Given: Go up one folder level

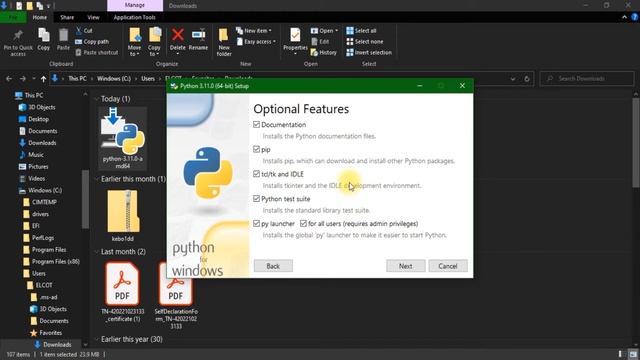Looking at the screenshot, I should (x=43, y=79).
